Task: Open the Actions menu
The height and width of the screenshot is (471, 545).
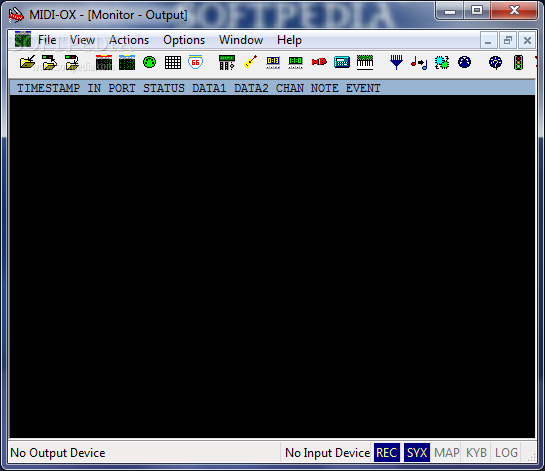Action: pos(129,40)
